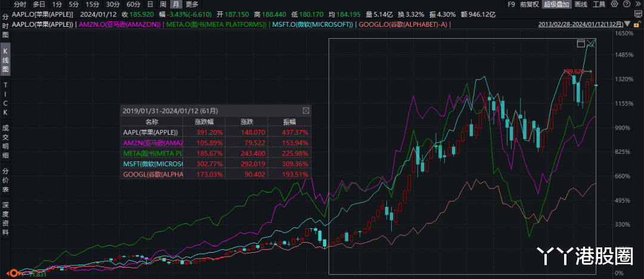Click the GOOGL.O salmon legend label

point(403,24)
